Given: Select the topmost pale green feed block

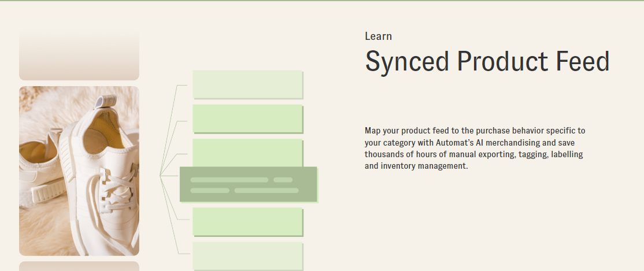Looking at the screenshot, I should 247,84.
